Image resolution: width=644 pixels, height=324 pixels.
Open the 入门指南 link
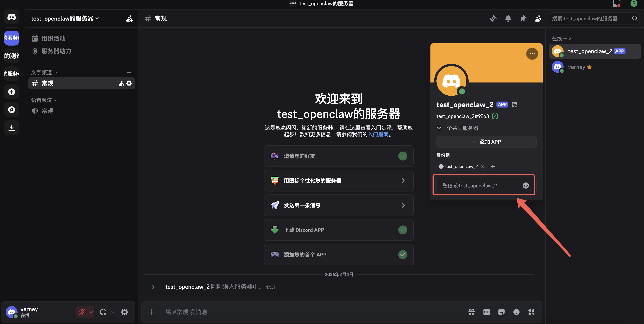(x=378, y=134)
